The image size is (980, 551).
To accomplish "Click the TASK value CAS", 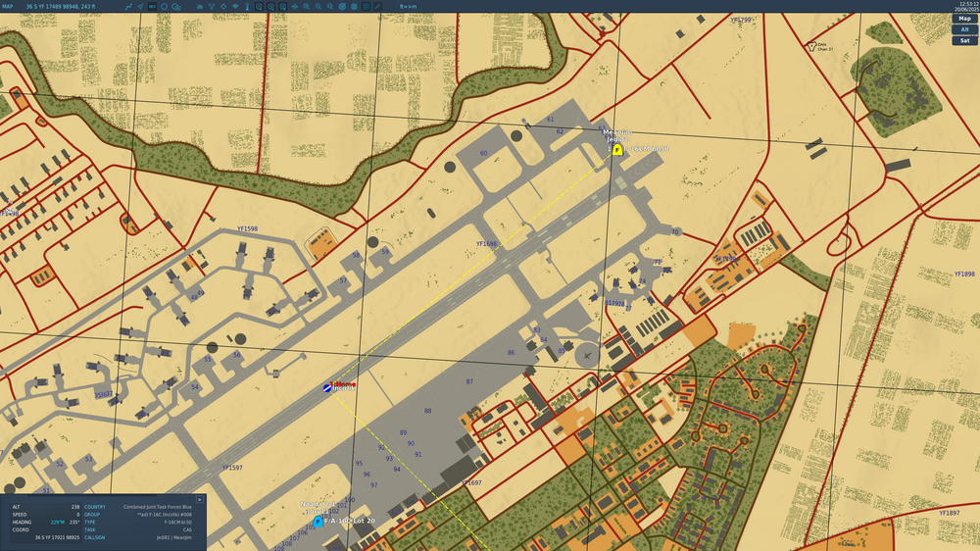I will [x=187, y=529].
